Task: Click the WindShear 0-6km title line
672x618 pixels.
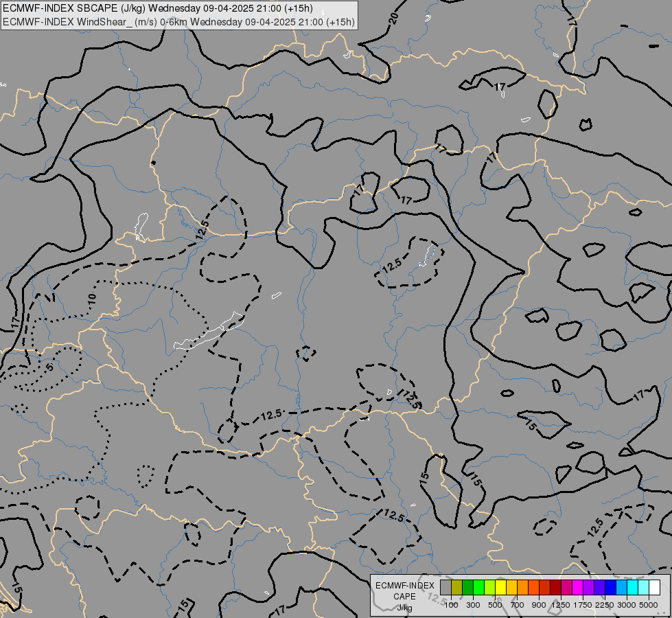Action: click(x=178, y=22)
